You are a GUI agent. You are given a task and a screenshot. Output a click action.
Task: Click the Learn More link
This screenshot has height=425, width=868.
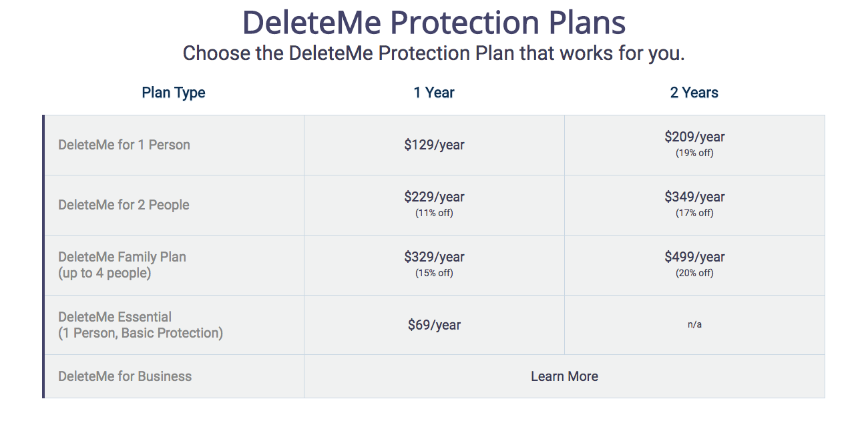(x=564, y=376)
